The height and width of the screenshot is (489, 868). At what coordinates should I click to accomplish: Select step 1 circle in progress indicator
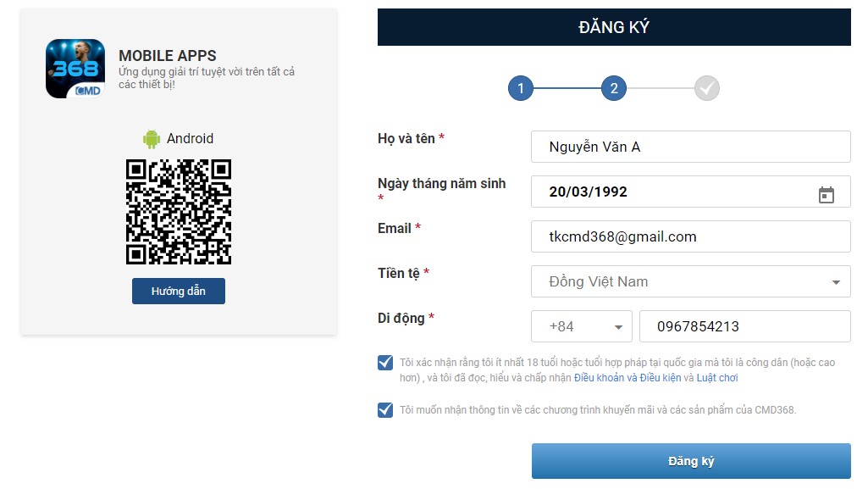(x=521, y=88)
